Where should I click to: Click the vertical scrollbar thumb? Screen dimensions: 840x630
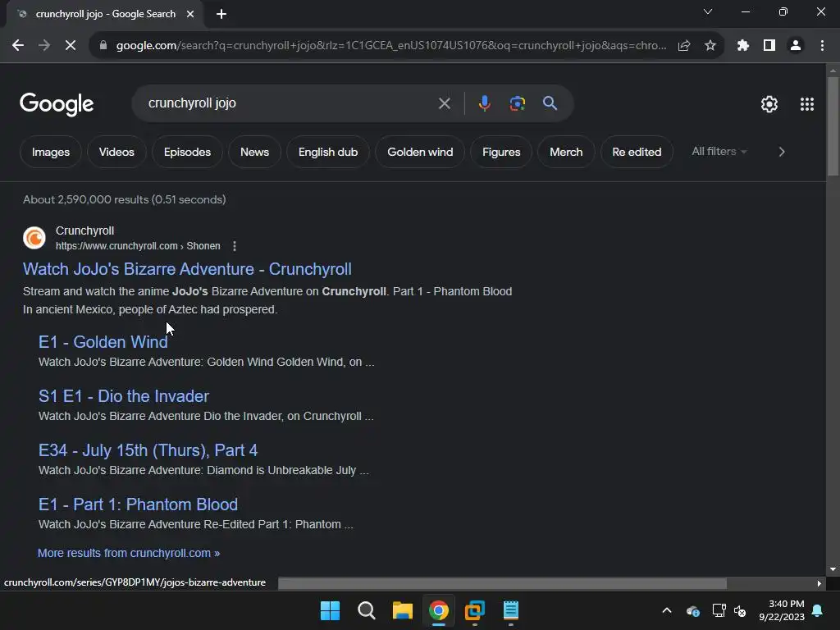(x=833, y=126)
